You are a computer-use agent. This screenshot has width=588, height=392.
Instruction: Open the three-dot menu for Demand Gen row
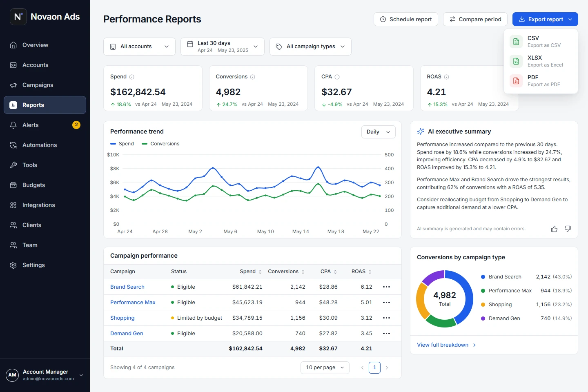point(386,334)
